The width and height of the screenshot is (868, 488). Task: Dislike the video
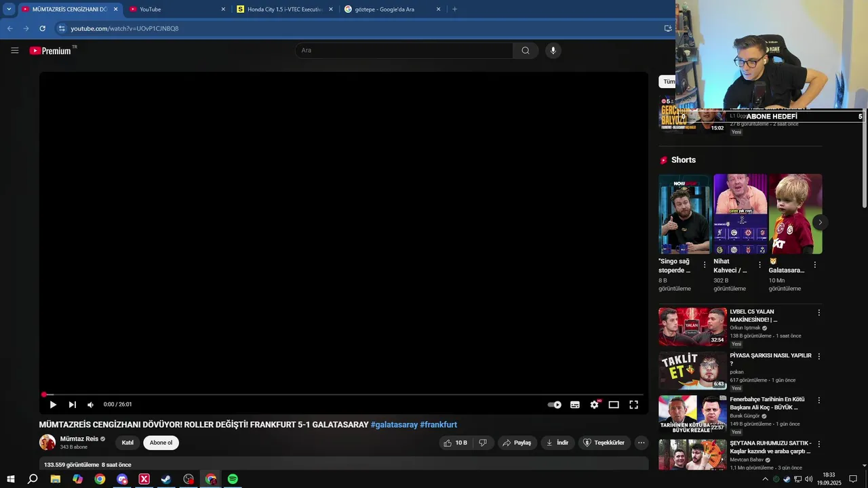(483, 443)
